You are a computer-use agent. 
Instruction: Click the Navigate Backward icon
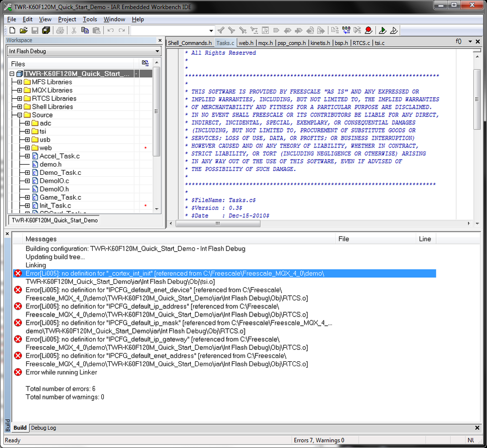(x=310, y=30)
